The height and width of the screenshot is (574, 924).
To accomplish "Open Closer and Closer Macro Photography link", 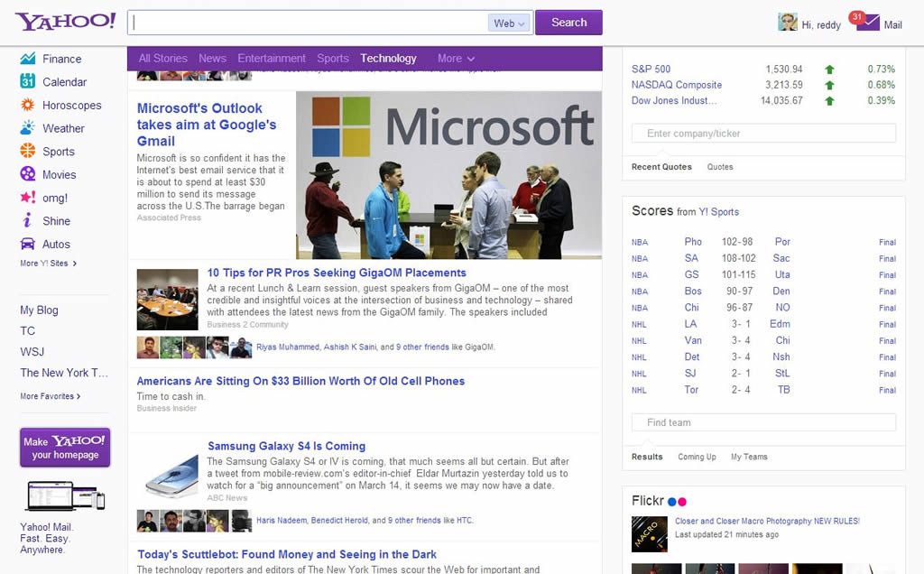I will 767,521.
